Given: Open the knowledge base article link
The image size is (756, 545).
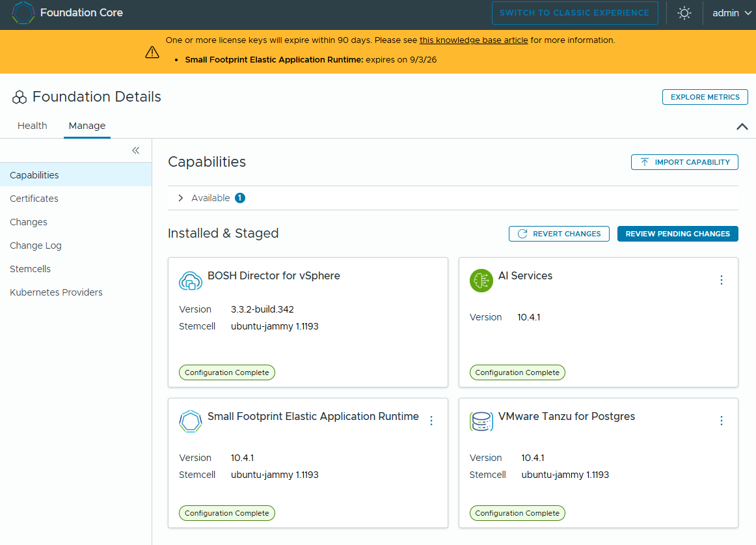Looking at the screenshot, I should coord(474,40).
